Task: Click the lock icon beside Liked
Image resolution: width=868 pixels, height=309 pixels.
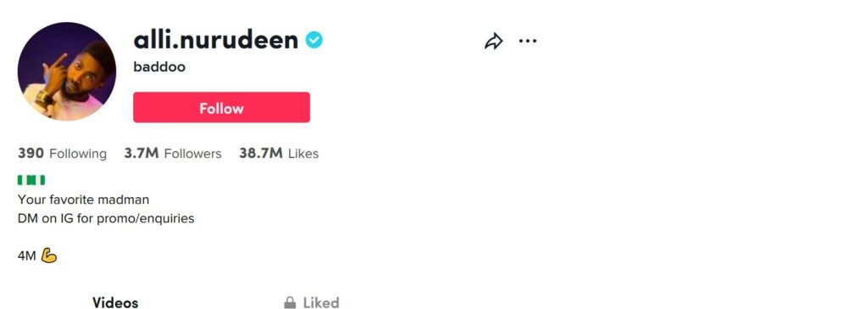Action: pyautogui.click(x=290, y=302)
